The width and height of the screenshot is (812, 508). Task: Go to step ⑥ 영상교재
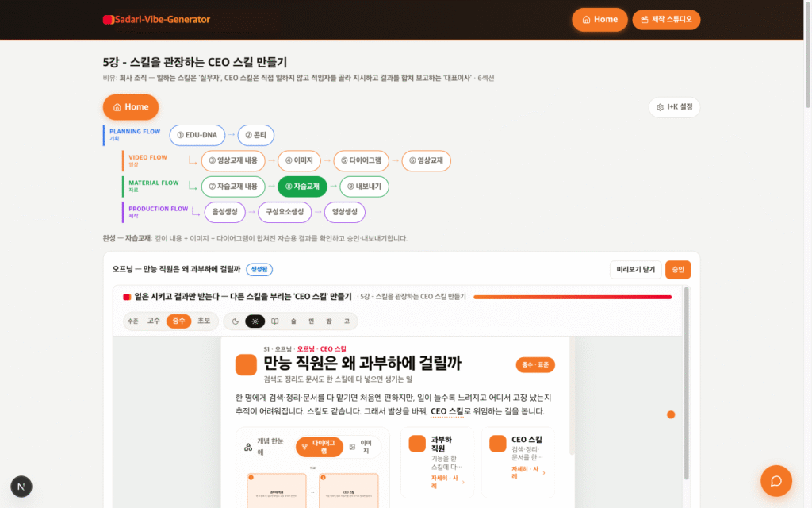point(426,160)
